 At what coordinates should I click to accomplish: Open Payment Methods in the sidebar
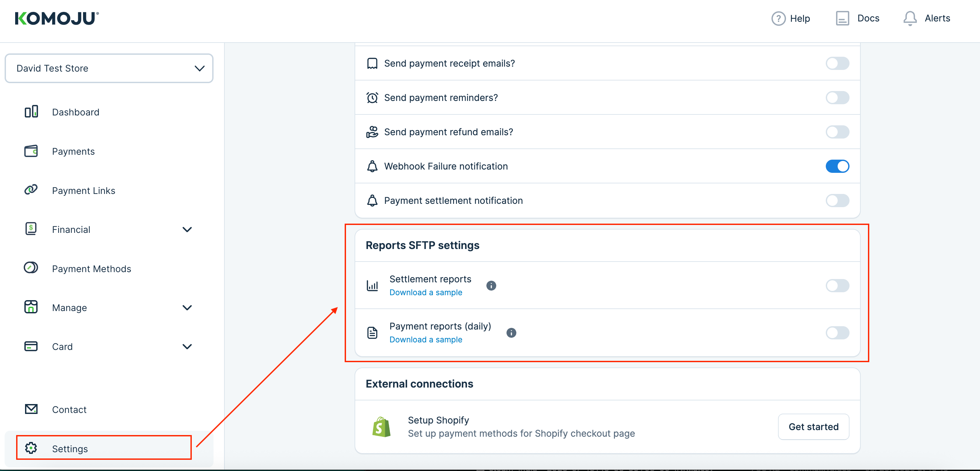(91, 269)
